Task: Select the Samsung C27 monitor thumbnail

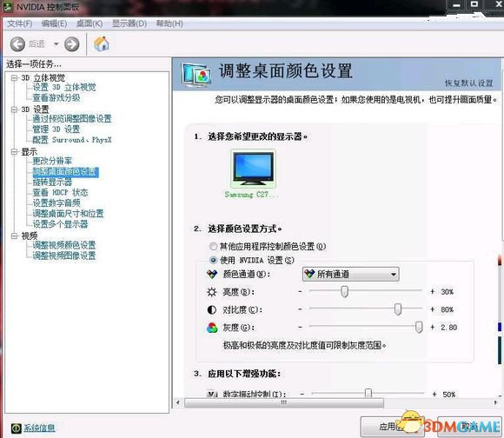Action: (253, 169)
